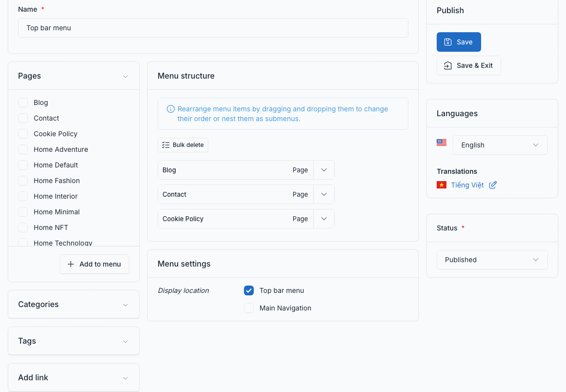Tick the Contact page checkbox
The width and height of the screenshot is (566, 392).
pos(23,118)
